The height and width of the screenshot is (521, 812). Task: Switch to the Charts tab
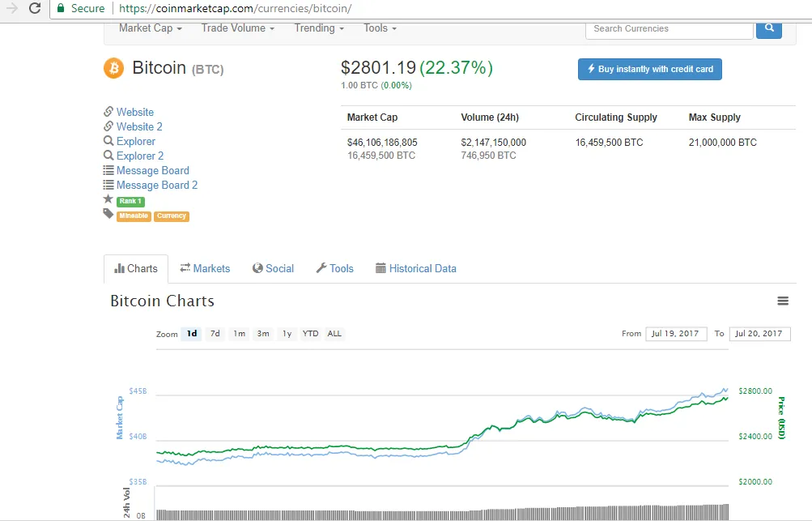(x=136, y=268)
